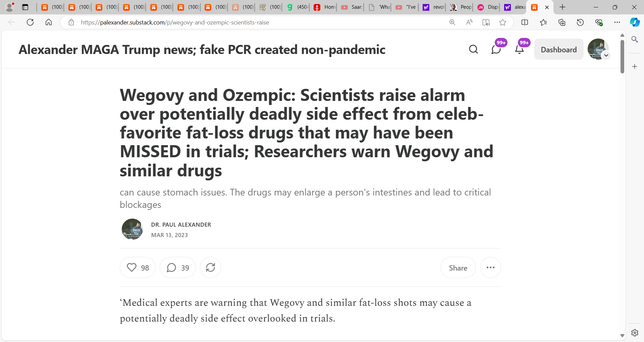
Task: Activate Read aloud icon
Action: click(469, 22)
